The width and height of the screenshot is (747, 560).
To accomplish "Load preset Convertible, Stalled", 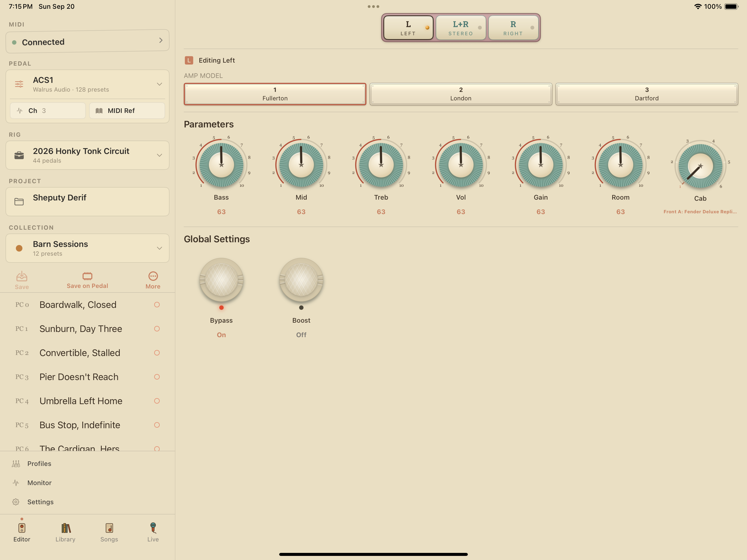I will 87,353.
